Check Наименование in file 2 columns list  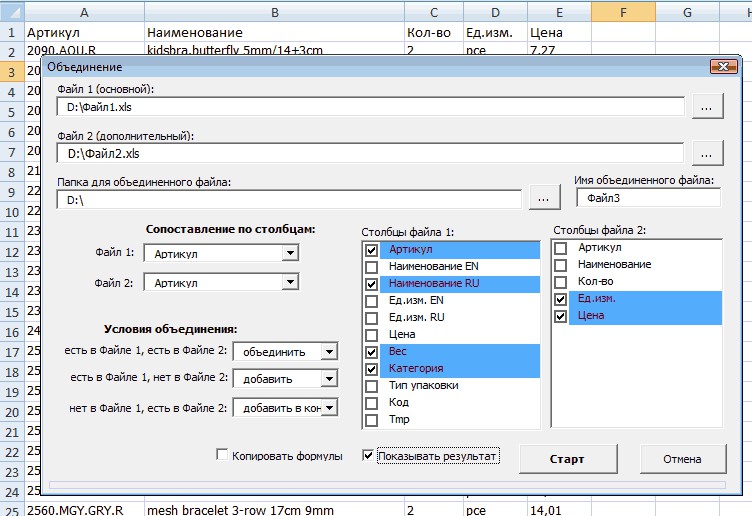click(560, 265)
